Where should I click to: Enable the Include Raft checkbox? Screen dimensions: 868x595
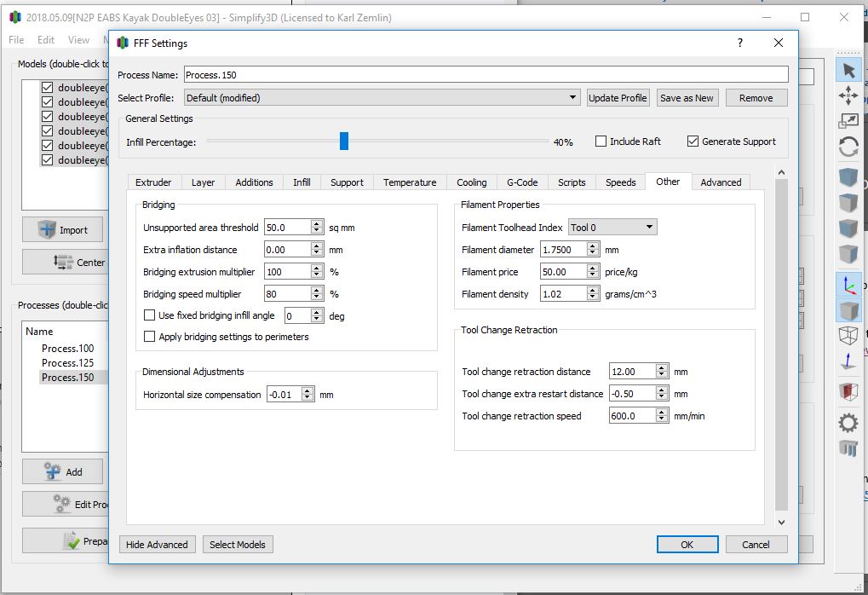tap(601, 142)
